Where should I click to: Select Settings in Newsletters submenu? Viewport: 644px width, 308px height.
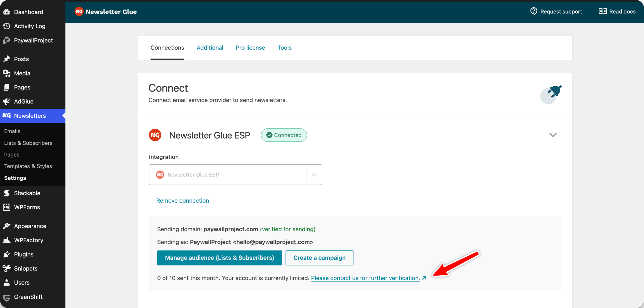coord(15,178)
